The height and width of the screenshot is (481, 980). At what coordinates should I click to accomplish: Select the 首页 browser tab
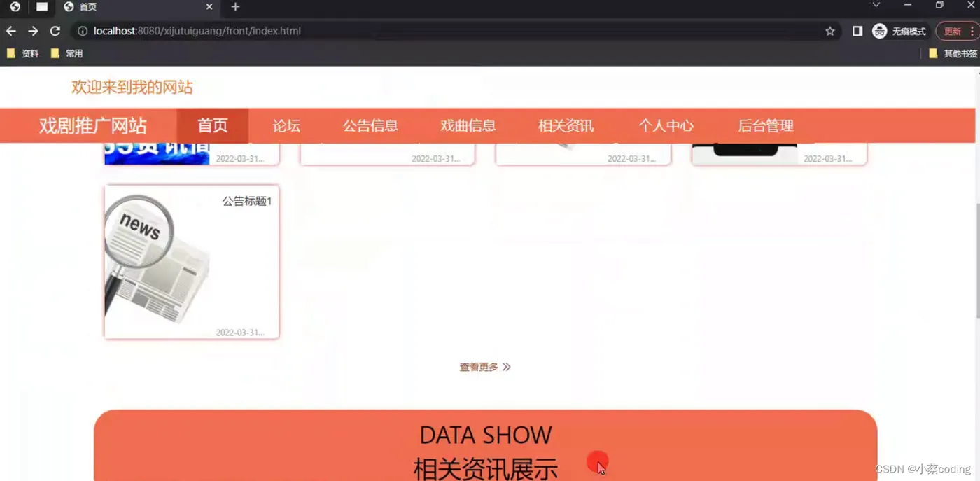137,7
